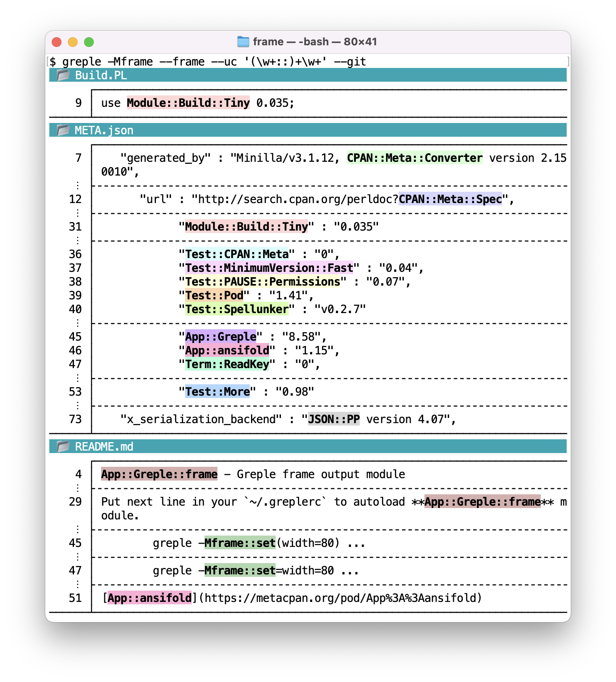The height and width of the screenshot is (682, 616).
Task: Click the window title 'frame — -bash — 80×41'
Action: pos(315,42)
